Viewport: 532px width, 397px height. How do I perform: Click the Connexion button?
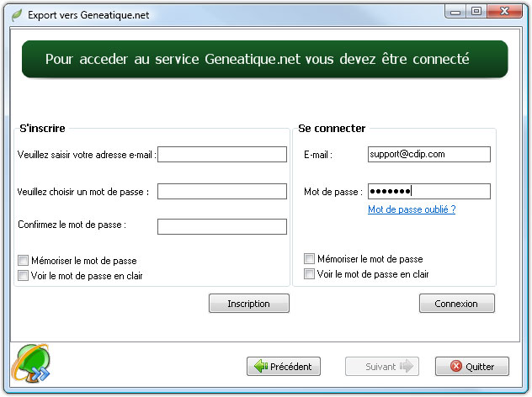[457, 304]
